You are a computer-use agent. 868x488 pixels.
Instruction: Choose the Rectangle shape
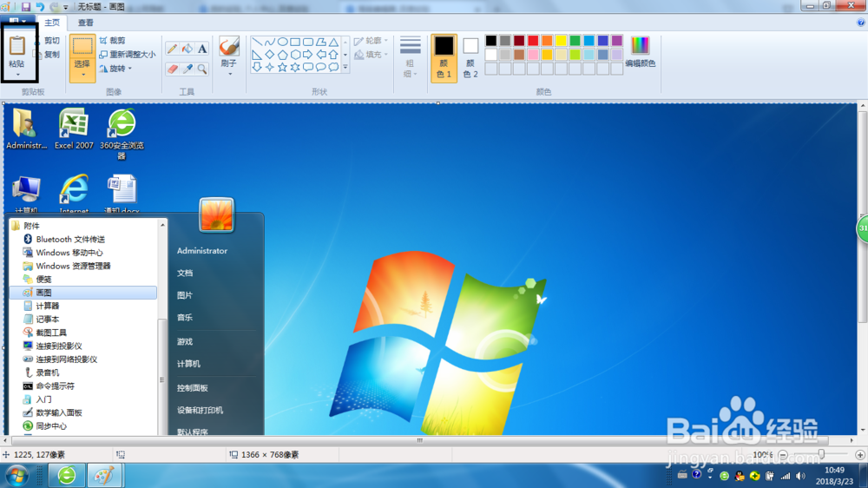(x=295, y=42)
